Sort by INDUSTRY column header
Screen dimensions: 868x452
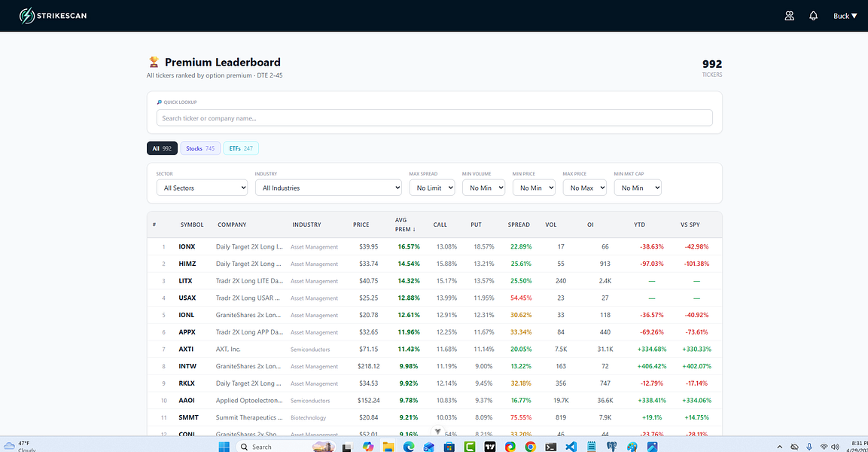(x=306, y=225)
